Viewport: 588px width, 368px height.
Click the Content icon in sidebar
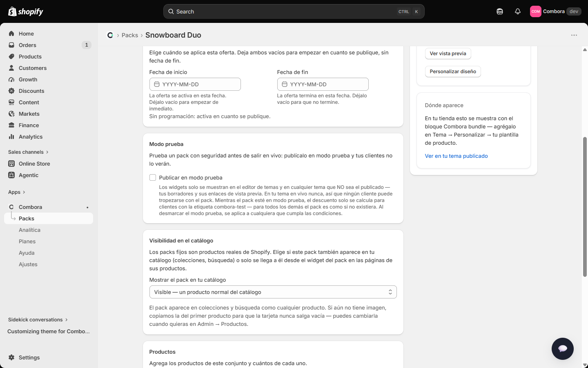[x=11, y=102]
